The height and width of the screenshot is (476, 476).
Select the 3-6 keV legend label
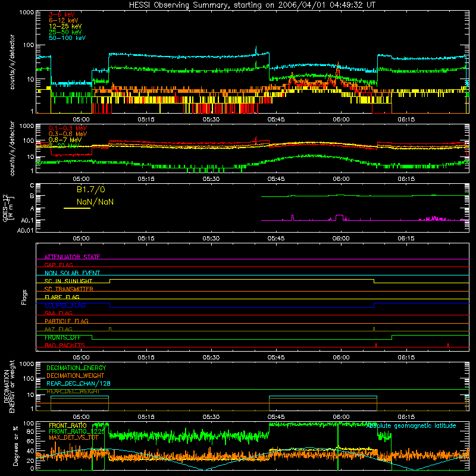[x=62, y=14]
